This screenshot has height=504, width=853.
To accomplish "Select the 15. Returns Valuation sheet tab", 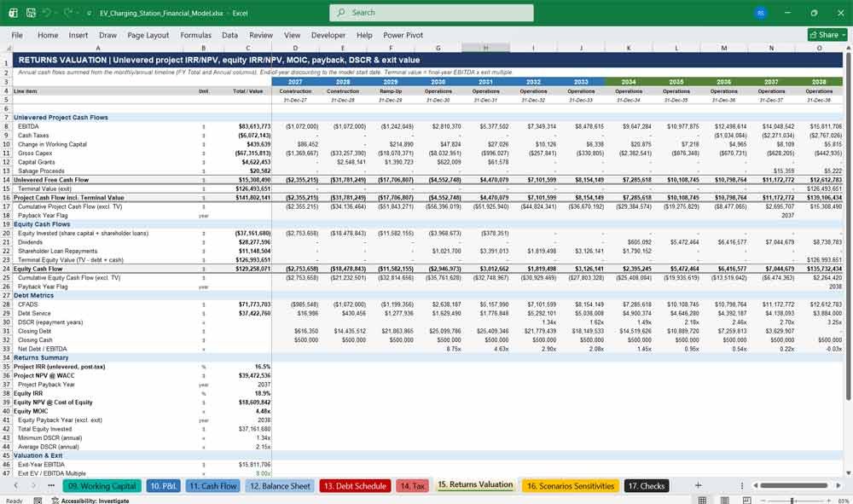I will pyautogui.click(x=475, y=485).
